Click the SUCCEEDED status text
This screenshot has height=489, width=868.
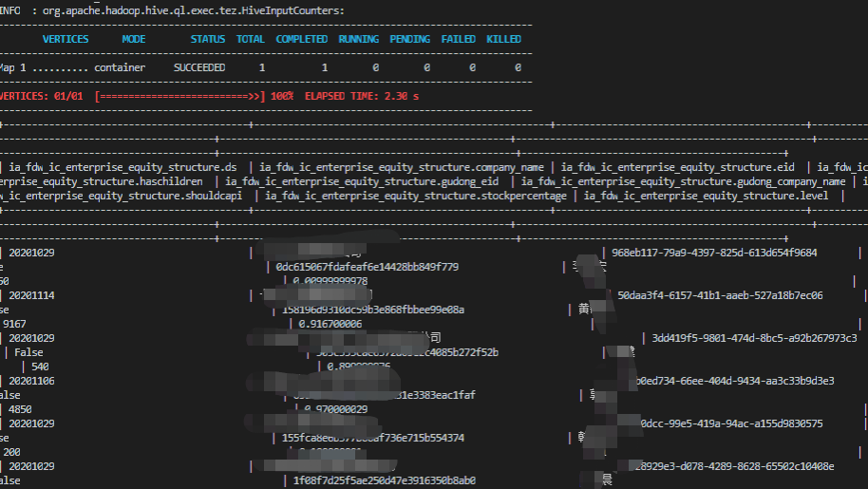199,67
